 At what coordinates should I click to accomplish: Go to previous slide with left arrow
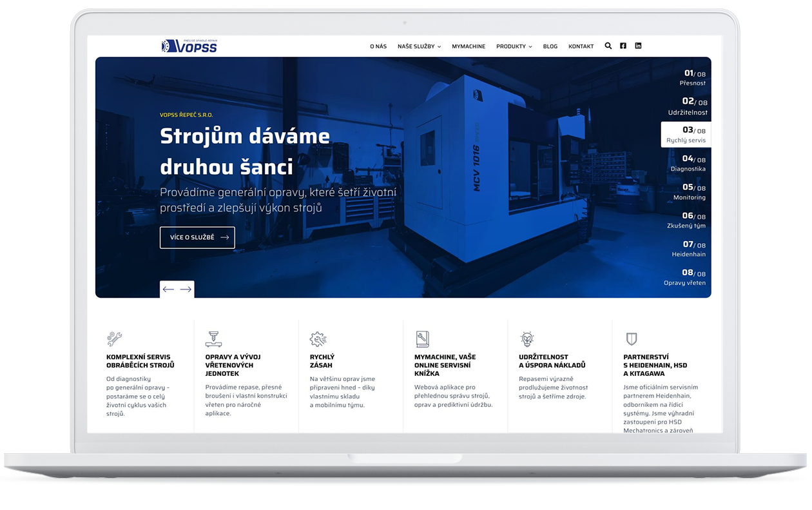pyautogui.click(x=168, y=289)
